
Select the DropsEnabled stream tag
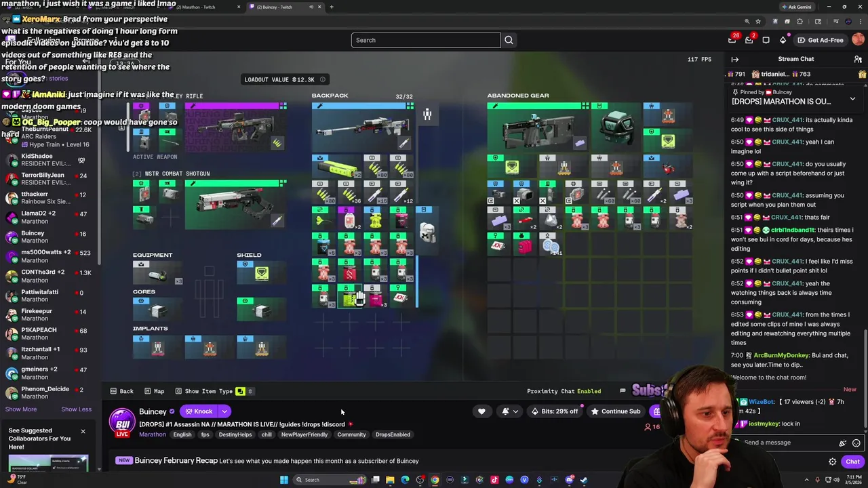393,434
